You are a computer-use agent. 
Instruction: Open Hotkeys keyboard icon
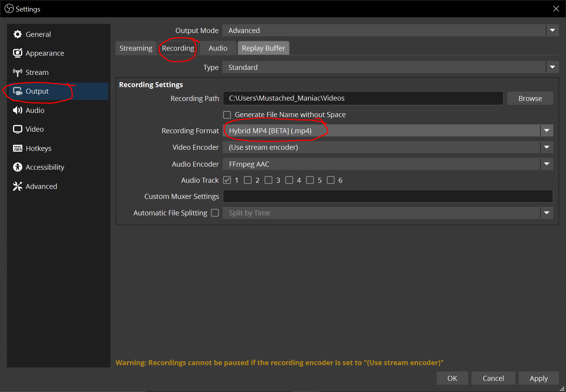(18, 148)
